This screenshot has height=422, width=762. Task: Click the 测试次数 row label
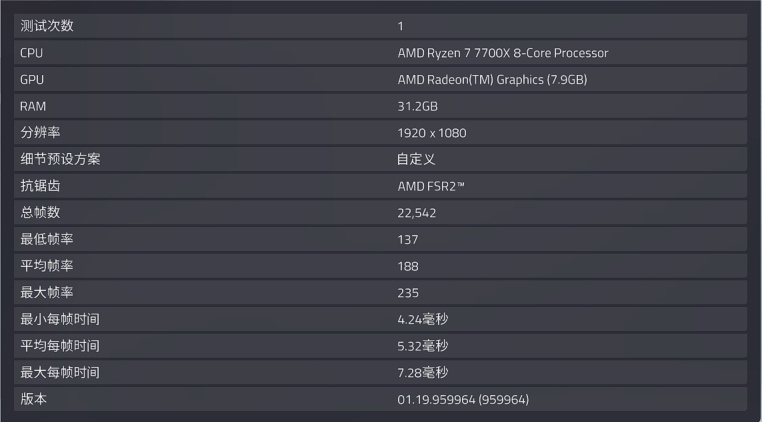(47, 26)
